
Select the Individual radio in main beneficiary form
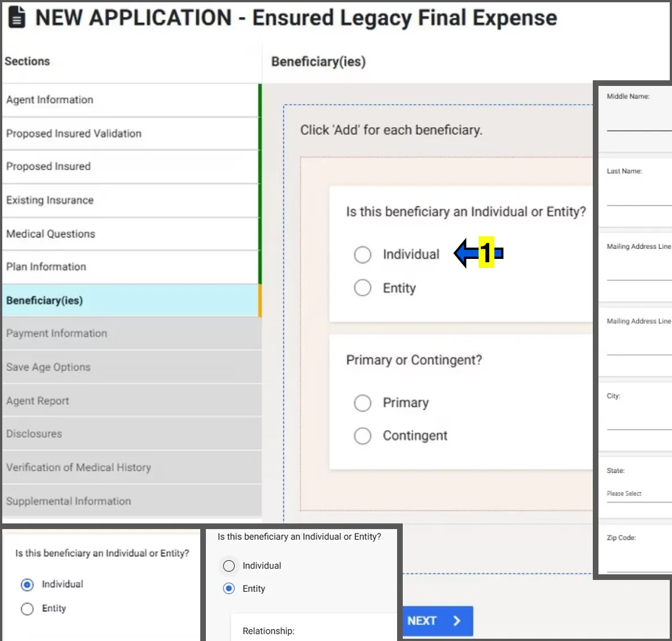click(x=363, y=254)
